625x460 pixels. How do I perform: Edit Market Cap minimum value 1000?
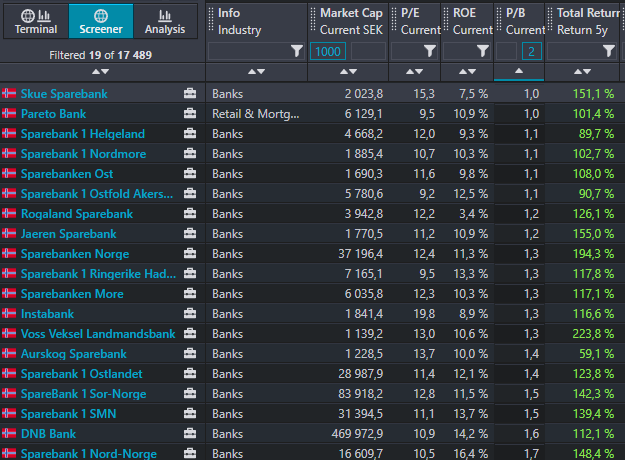pyautogui.click(x=328, y=51)
